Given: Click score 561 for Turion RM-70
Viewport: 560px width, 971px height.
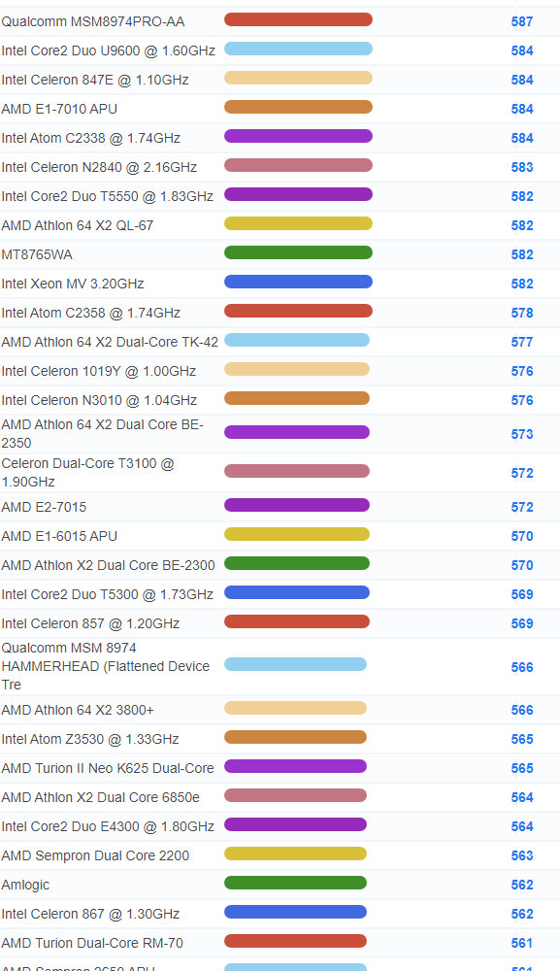Looking at the screenshot, I should point(522,943).
